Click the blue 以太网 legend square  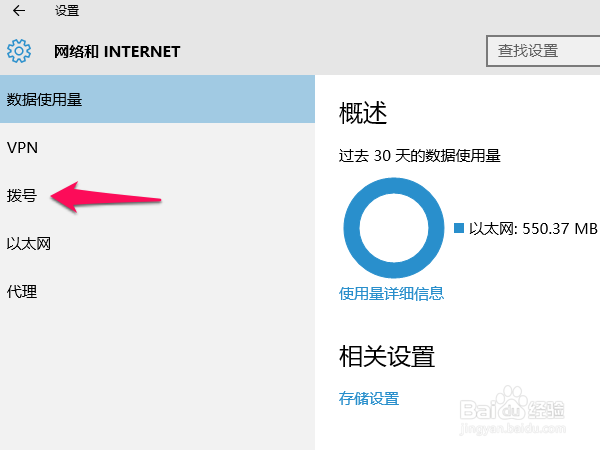coord(459,228)
